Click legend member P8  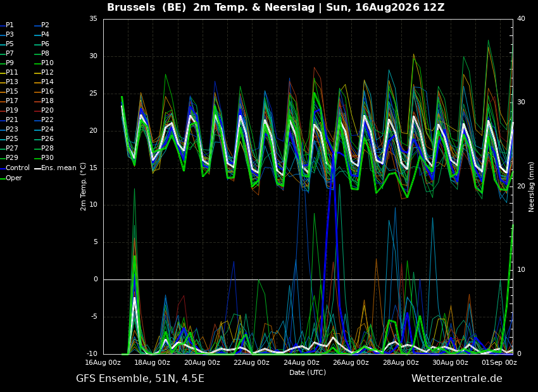tap(42, 54)
